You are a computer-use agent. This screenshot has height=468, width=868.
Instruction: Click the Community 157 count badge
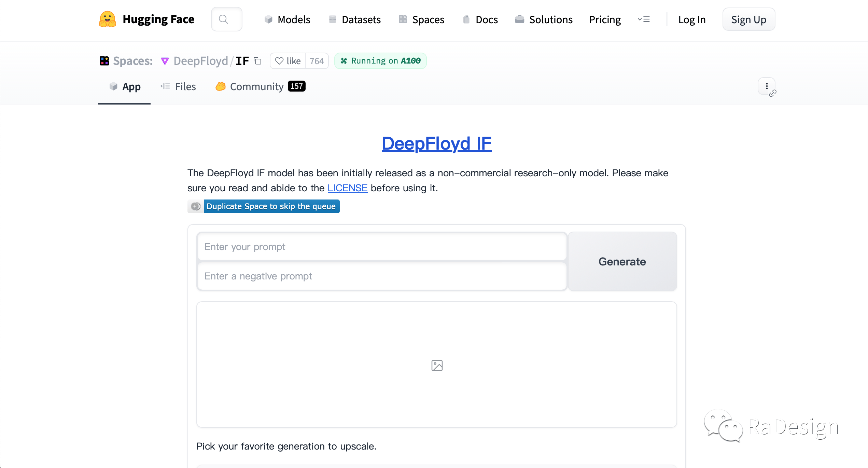click(x=297, y=86)
